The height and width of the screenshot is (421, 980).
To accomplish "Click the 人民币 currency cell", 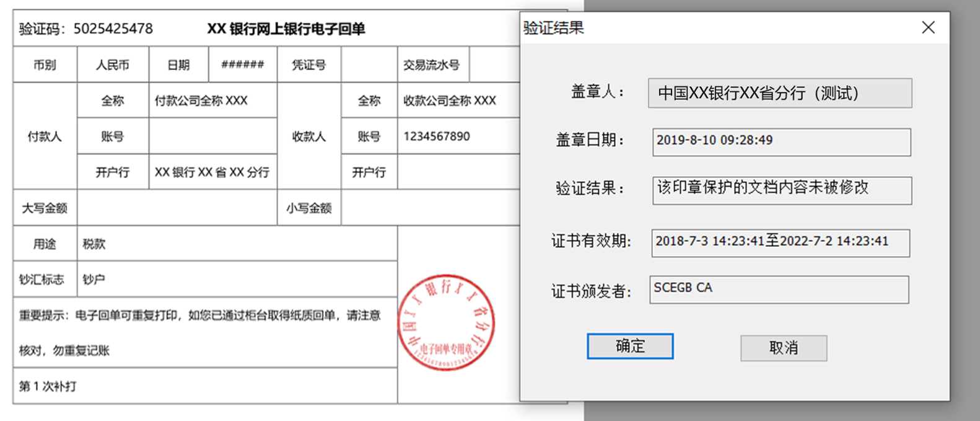I will (x=113, y=64).
